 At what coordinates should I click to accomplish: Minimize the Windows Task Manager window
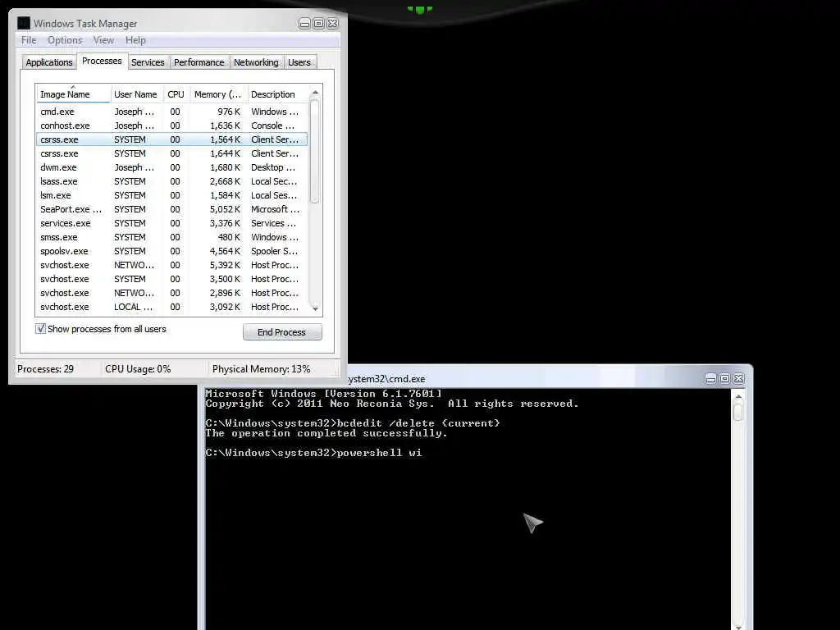click(304, 24)
